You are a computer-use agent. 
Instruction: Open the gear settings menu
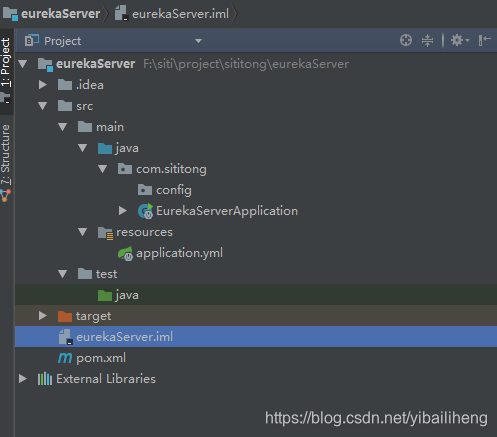tap(460, 40)
